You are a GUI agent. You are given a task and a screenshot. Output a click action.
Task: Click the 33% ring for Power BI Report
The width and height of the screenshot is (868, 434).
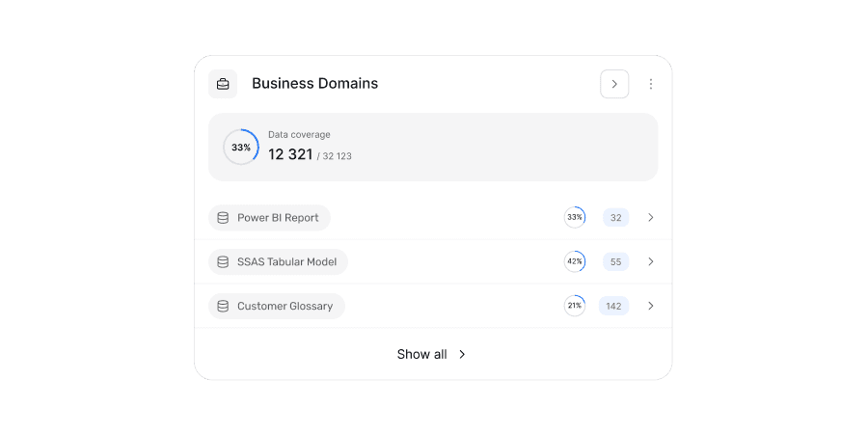pos(575,218)
